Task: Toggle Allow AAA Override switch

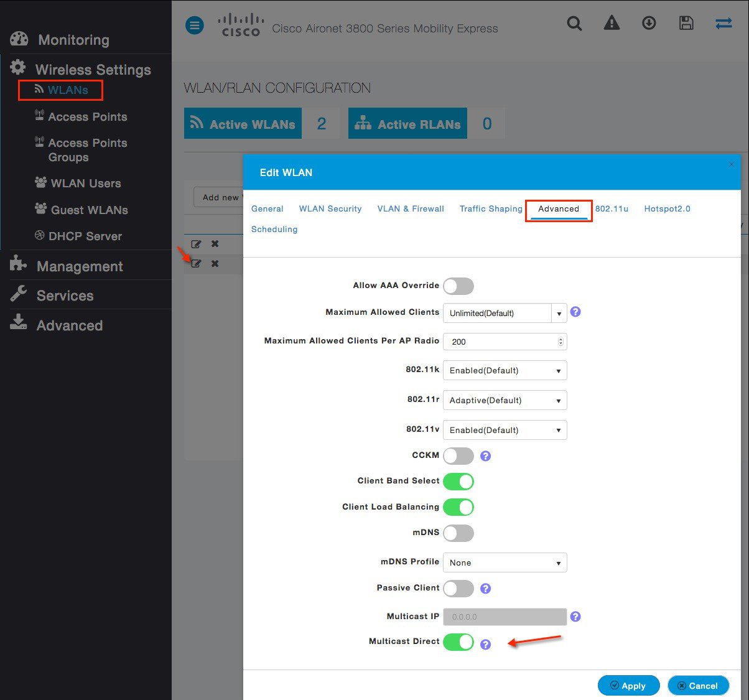Action: click(x=458, y=286)
